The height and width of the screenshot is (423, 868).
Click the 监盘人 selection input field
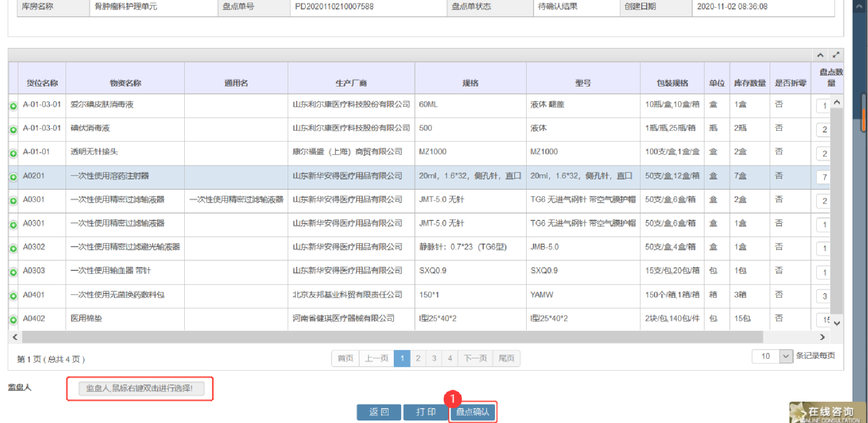[x=141, y=388]
